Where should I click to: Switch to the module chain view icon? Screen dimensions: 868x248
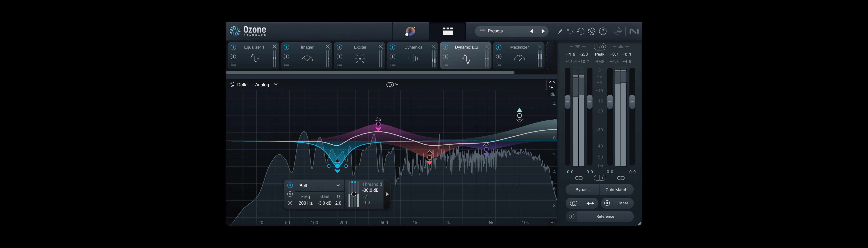(448, 31)
